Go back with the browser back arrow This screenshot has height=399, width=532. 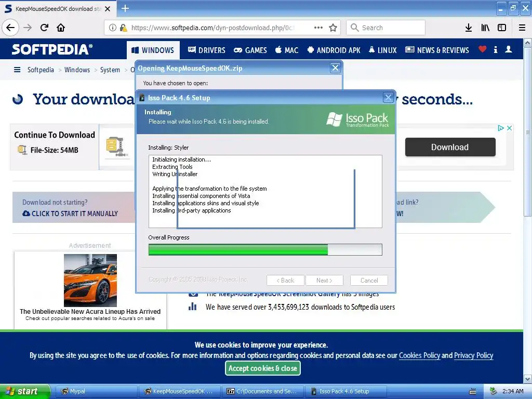coord(10,28)
